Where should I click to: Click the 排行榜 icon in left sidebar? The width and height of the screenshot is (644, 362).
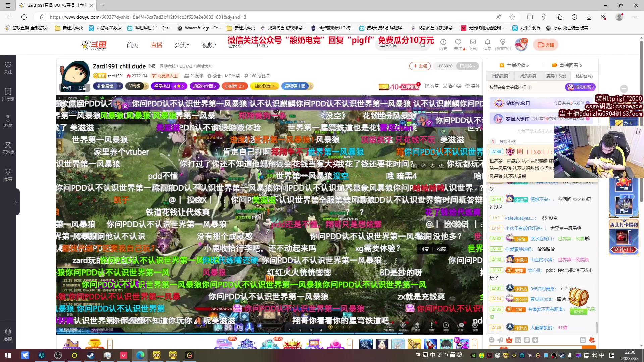8,94
